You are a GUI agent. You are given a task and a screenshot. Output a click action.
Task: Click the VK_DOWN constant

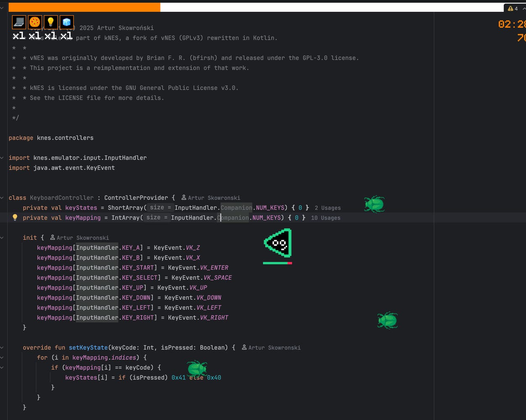pyautogui.click(x=209, y=298)
